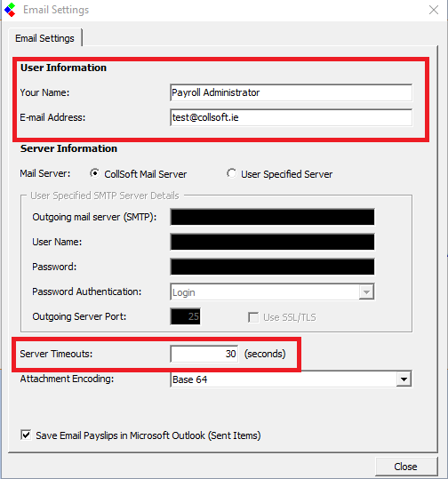
Task: Click the CollSoft app icon in title bar
Action: coord(10,10)
